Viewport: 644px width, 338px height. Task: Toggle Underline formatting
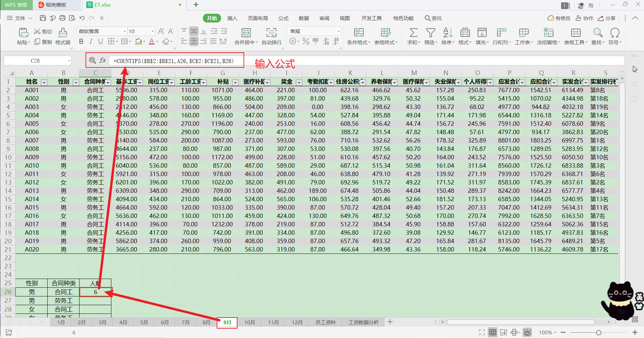click(x=101, y=41)
